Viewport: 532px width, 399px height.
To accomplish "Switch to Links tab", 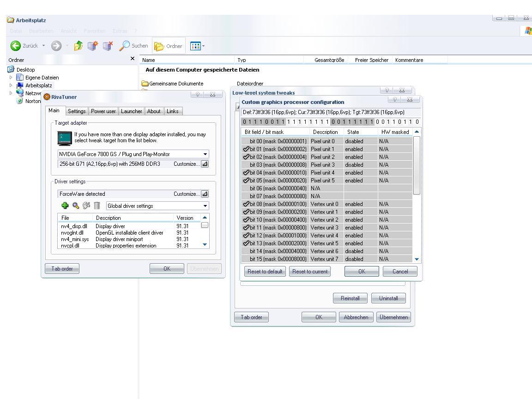I will [172, 111].
